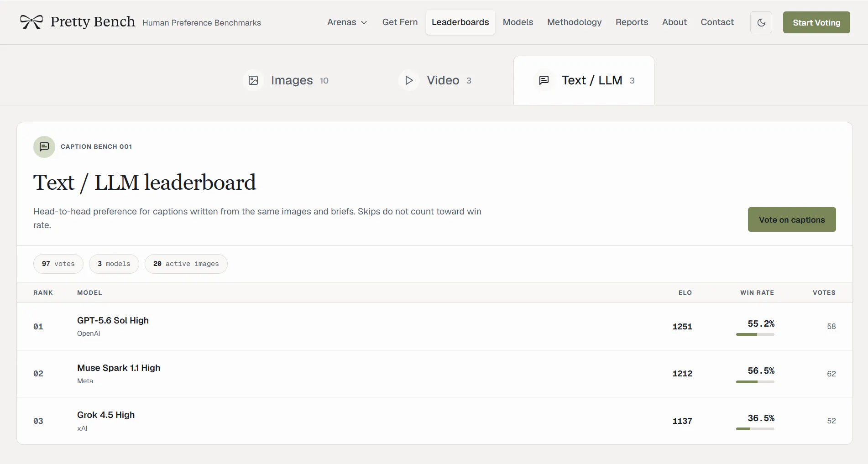The image size is (868, 464).
Task: Click the 1212 Elo value
Action: tap(682, 374)
